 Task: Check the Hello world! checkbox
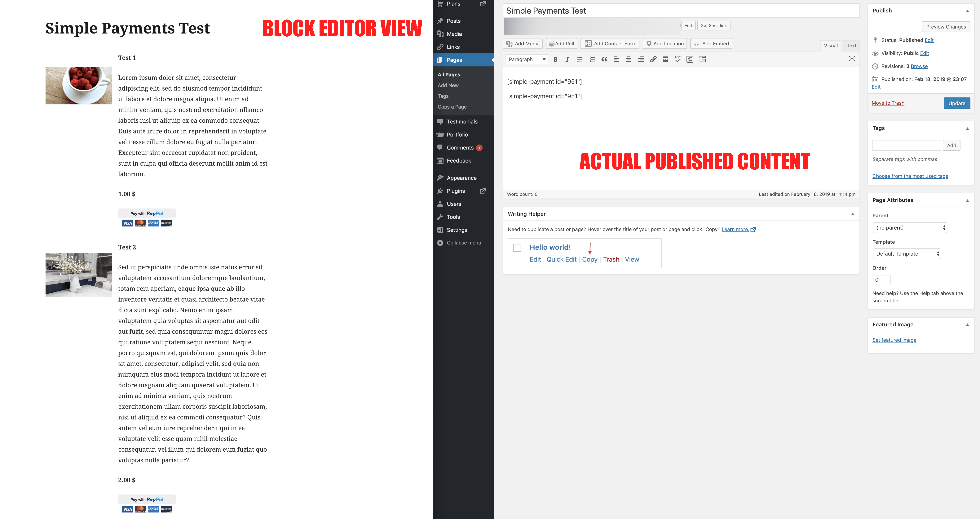pos(517,248)
